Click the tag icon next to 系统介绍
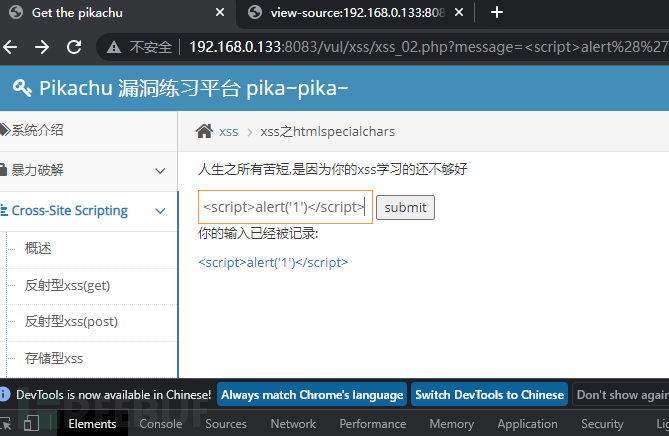Image resolution: width=669 pixels, height=436 pixels. [5, 130]
